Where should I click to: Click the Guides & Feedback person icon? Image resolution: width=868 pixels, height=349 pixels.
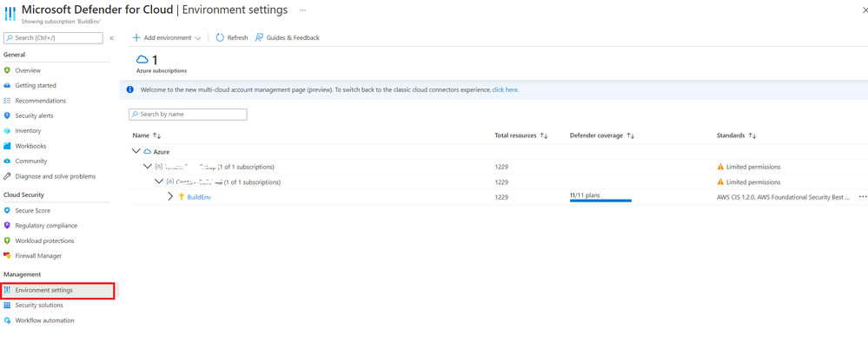click(x=259, y=37)
